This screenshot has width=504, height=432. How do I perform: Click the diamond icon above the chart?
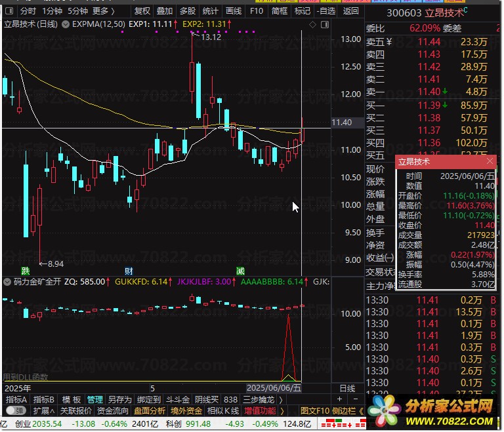[x=312, y=24]
